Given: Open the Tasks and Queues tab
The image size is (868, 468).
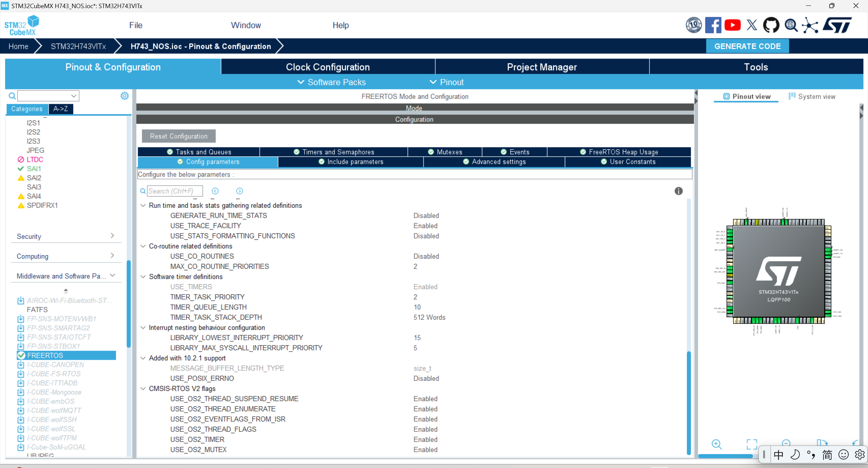Looking at the screenshot, I should tap(199, 152).
